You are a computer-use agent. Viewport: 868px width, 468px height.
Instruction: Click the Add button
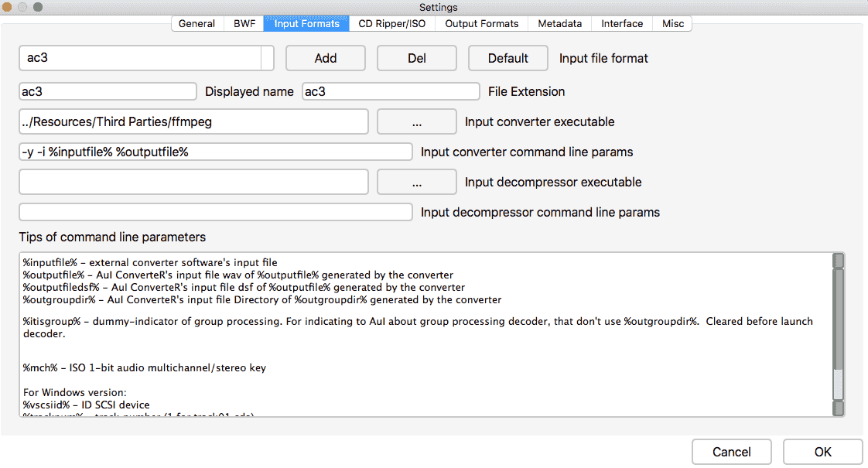click(326, 58)
